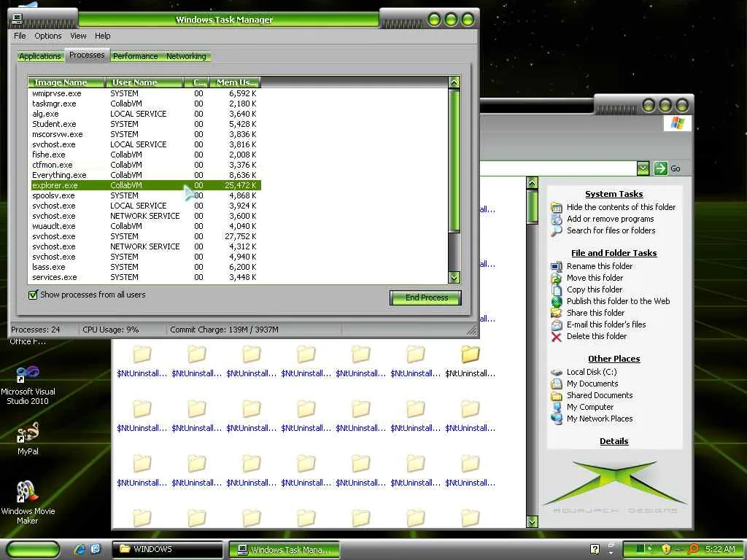Click the Task Manager title bar computer icon

pos(18,19)
